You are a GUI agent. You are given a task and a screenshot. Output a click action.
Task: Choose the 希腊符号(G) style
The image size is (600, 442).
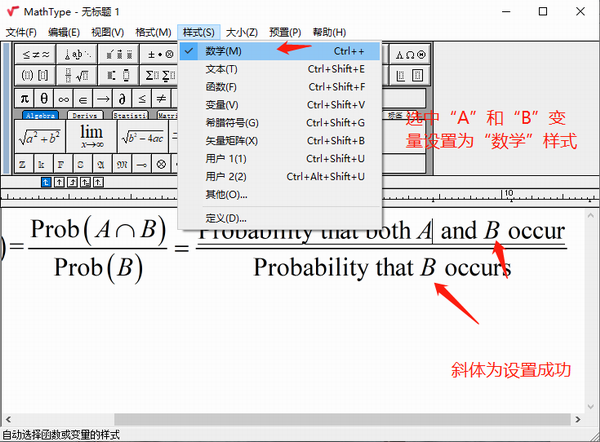pos(280,123)
